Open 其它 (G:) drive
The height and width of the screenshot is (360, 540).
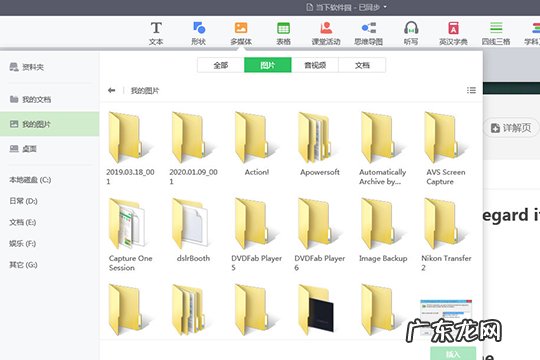[23, 265]
